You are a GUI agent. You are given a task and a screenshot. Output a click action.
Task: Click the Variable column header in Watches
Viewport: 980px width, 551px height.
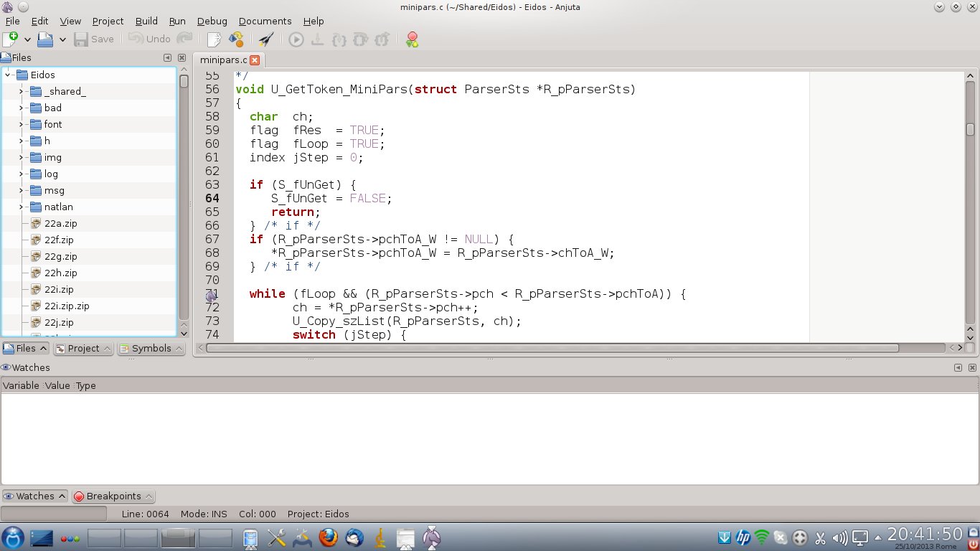click(x=21, y=385)
